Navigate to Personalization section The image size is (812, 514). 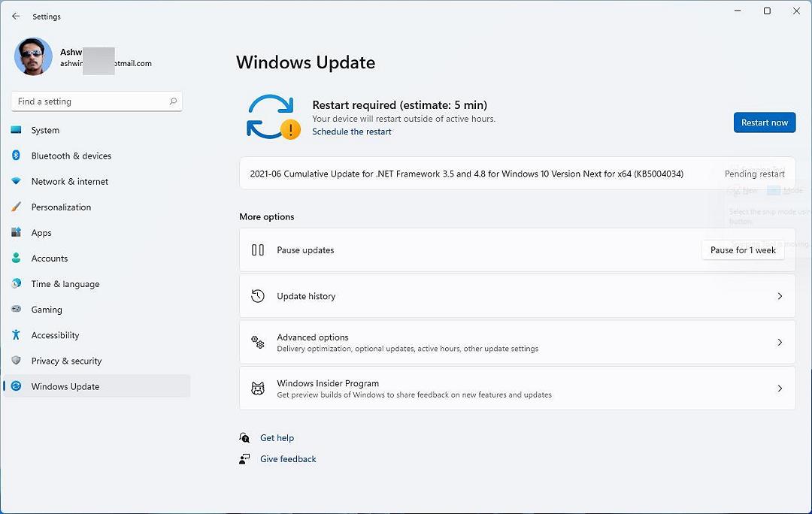pyautogui.click(x=61, y=207)
